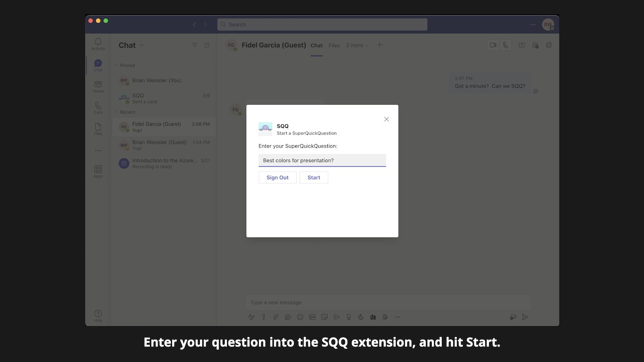Open the Activity bell in the sidebar
This screenshot has width=644, height=362.
coord(98,44)
